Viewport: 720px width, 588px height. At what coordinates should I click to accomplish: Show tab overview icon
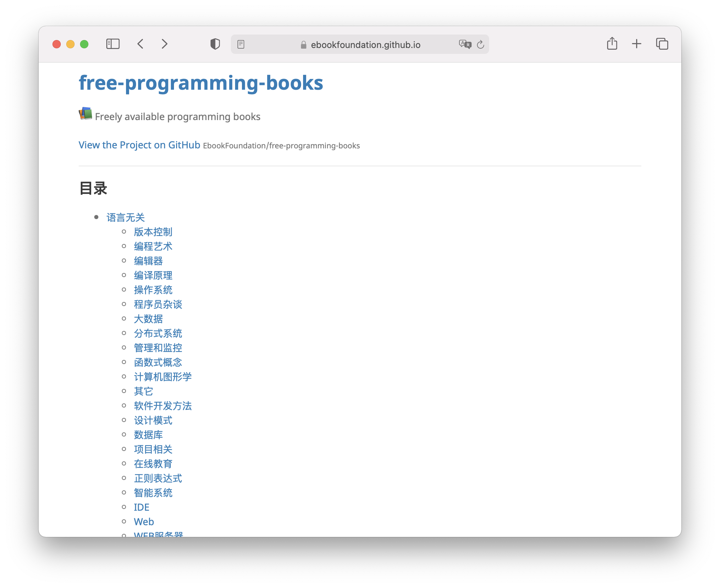pos(662,44)
